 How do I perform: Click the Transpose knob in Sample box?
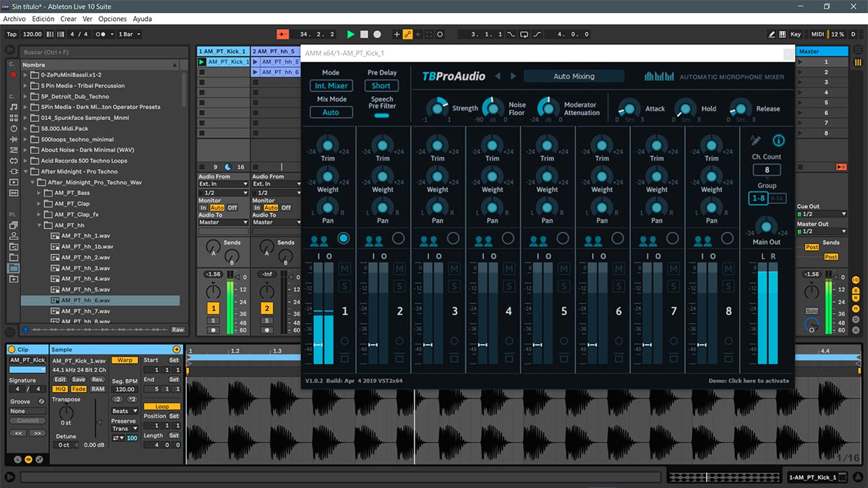pos(67,414)
